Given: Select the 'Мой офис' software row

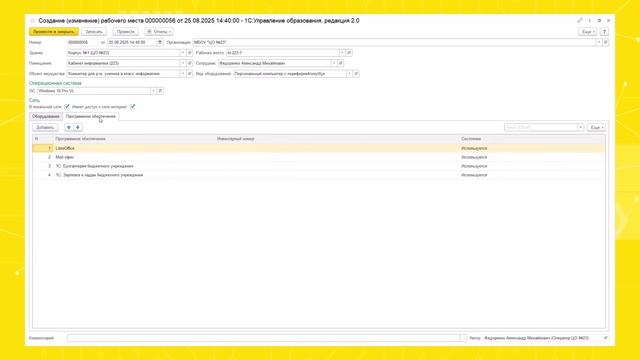Looking at the screenshot, I should pos(319,157).
